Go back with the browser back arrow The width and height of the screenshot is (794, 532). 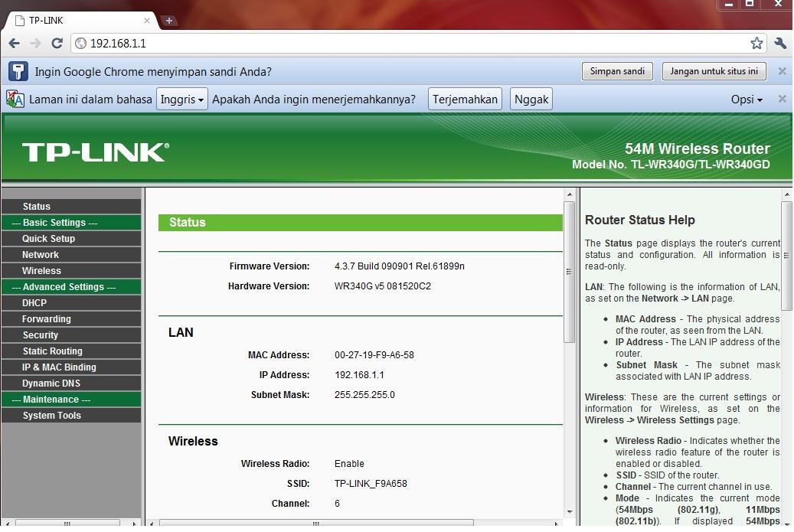click(x=15, y=44)
